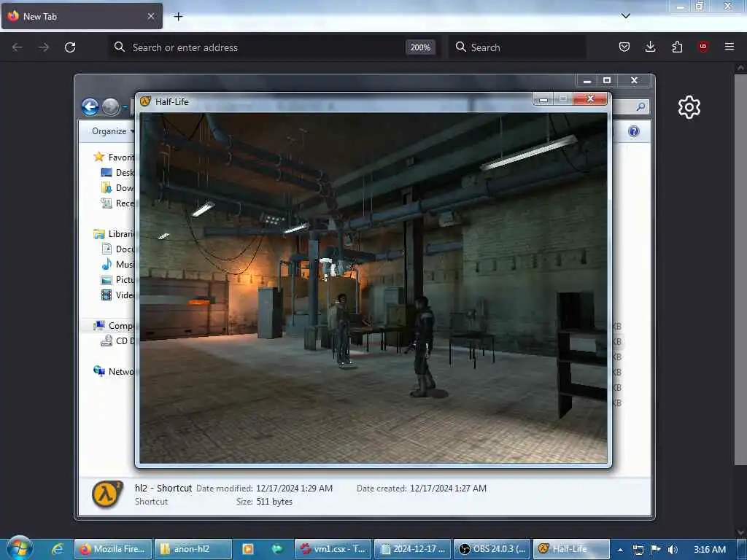Switch to Mozilla Firefox taskbar button
The width and height of the screenshot is (747, 560).
(113, 549)
